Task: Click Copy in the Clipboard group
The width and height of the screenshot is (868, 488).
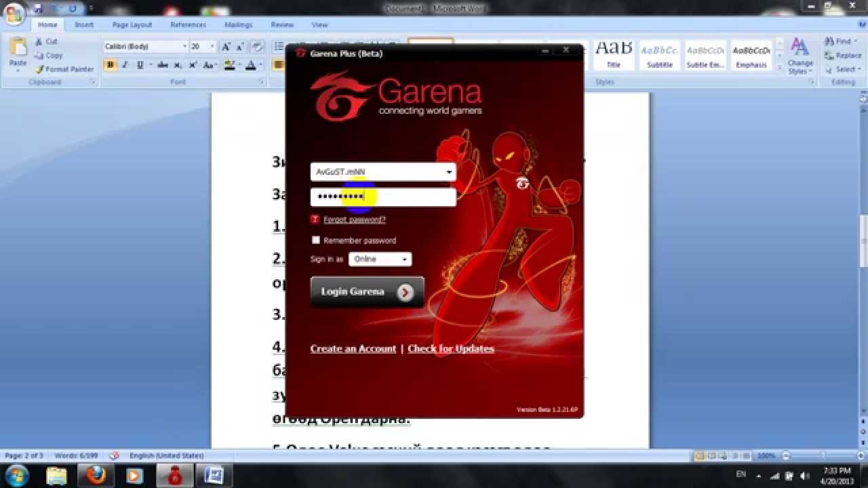Action: [x=48, y=56]
